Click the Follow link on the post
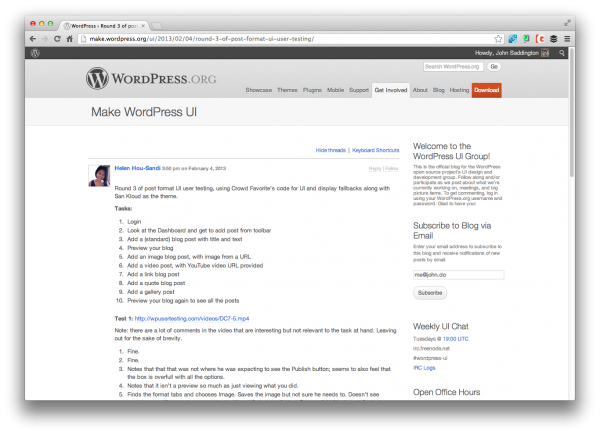The image size is (600, 435). pyautogui.click(x=392, y=168)
